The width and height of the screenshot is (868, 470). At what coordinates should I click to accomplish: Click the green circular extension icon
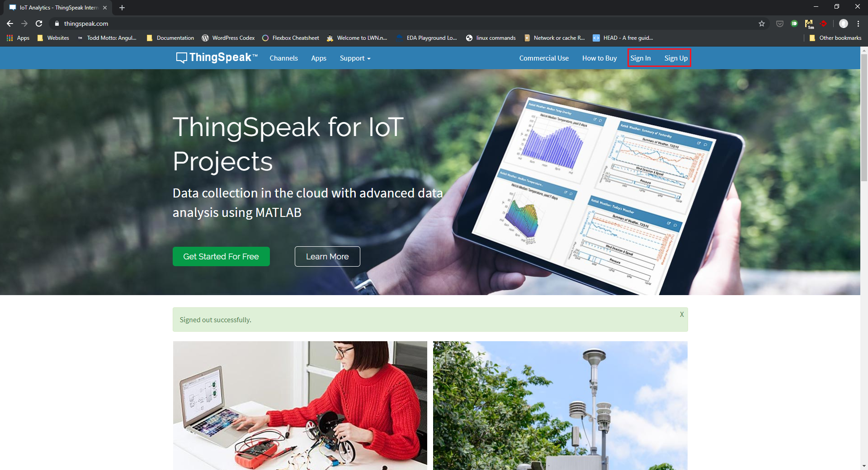click(x=794, y=23)
